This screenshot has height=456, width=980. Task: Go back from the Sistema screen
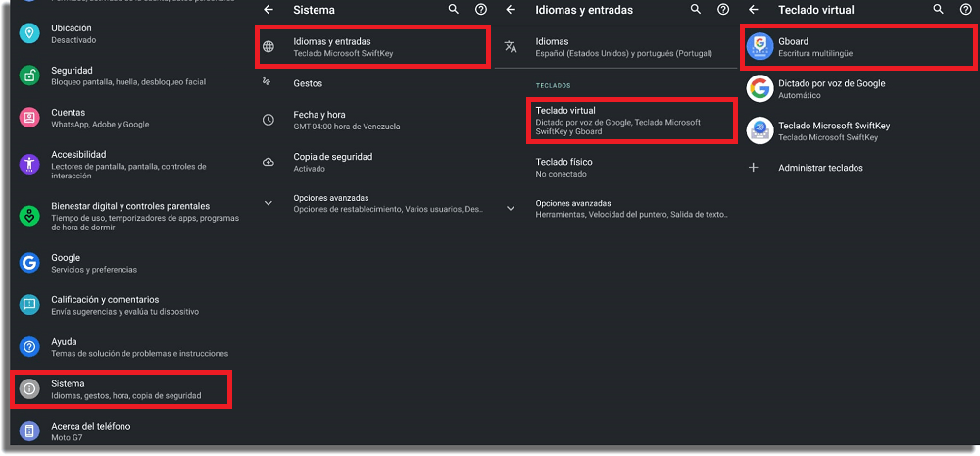pyautogui.click(x=269, y=10)
